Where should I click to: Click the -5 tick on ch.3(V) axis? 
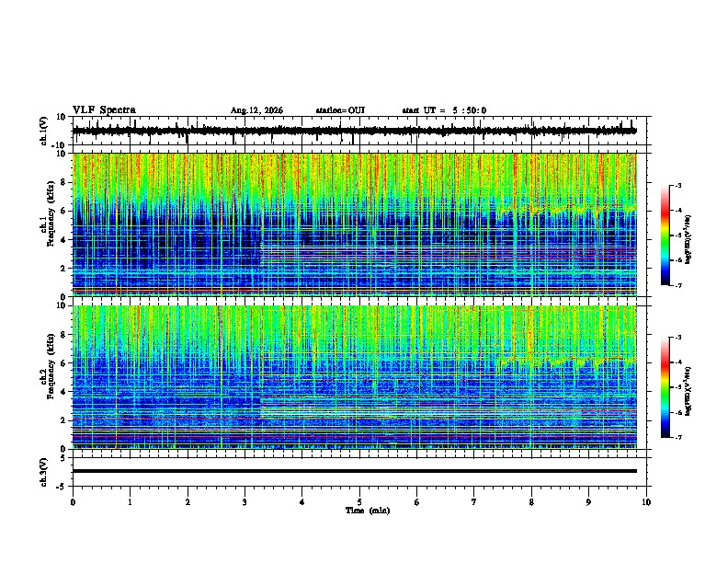[x=63, y=487]
